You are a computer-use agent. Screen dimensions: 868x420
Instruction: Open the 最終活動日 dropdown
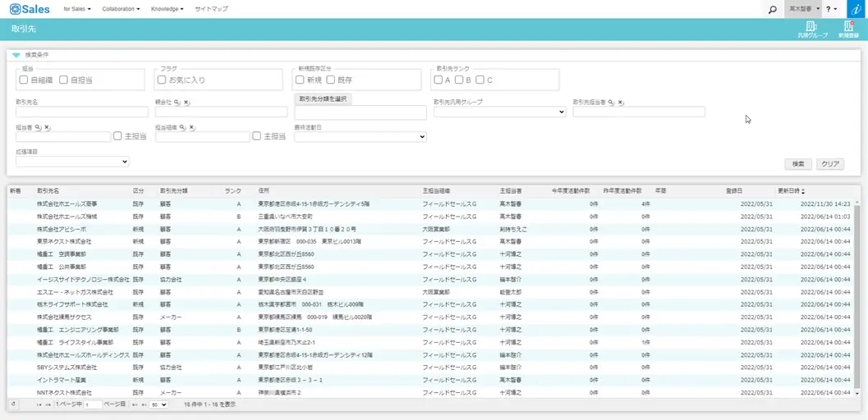pos(361,136)
